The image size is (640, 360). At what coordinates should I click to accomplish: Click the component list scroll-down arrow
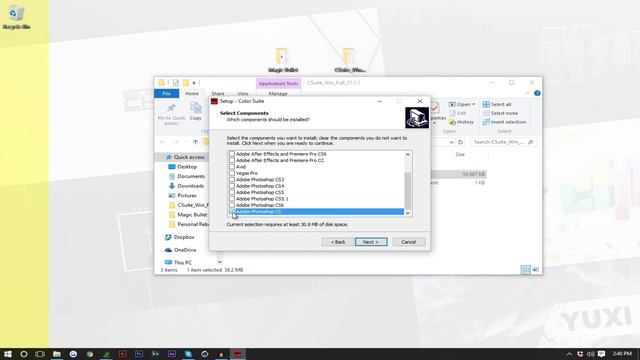pyautogui.click(x=407, y=213)
